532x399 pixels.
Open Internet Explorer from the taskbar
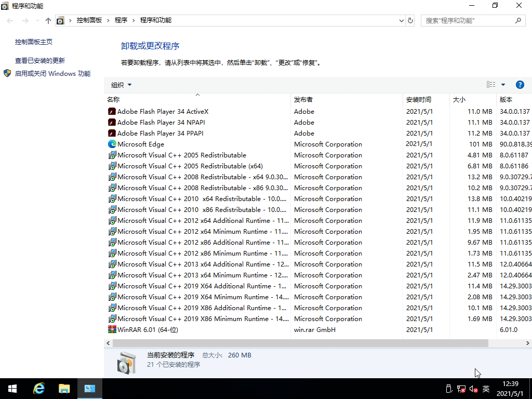click(x=39, y=389)
